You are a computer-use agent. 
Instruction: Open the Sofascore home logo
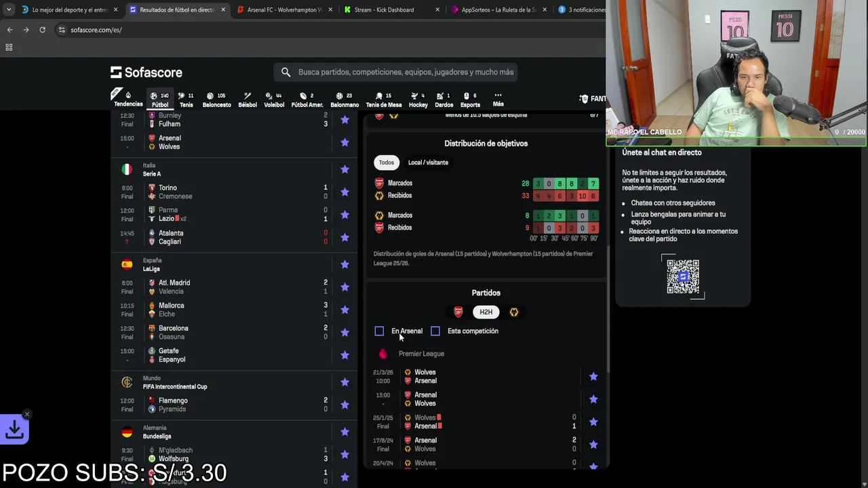[x=146, y=73]
